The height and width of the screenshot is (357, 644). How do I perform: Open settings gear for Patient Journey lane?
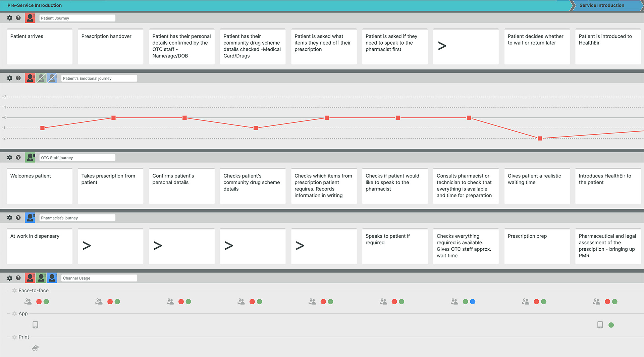pyautogui.click(x=9, y=18)
